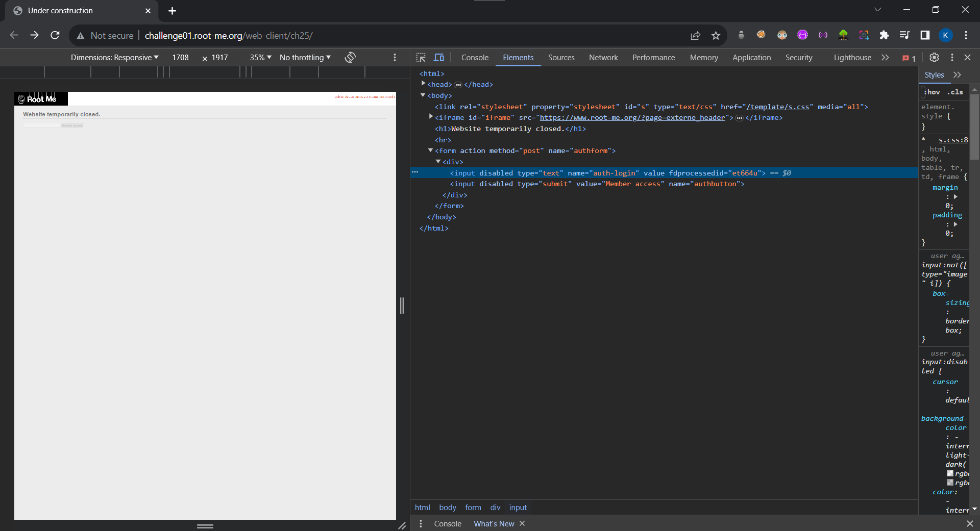Click the inspect element picker icon
The image size is (980, 531).
tap(421, 58)
